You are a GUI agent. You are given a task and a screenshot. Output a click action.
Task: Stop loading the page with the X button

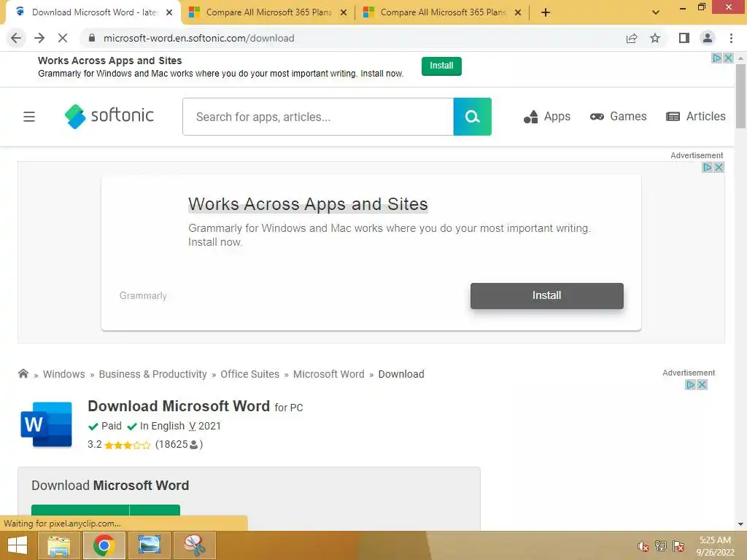point(63,38)
